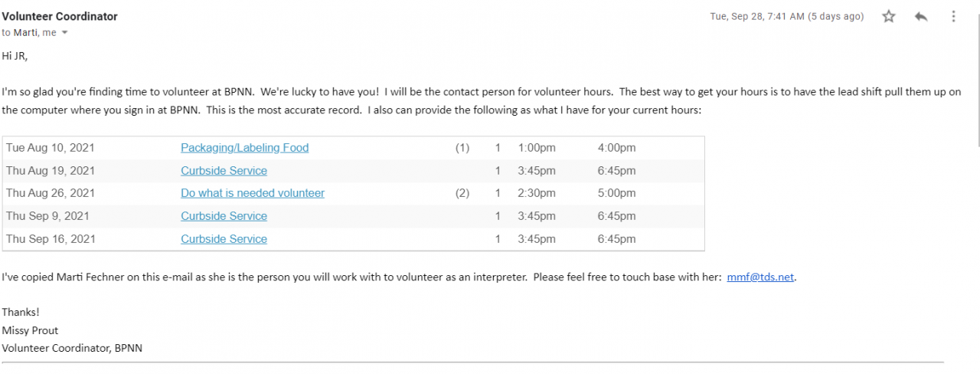Open the three-dot More options menu
This screenshot has width=980, height=374.
pyautogui.click(x=953, y=16)
